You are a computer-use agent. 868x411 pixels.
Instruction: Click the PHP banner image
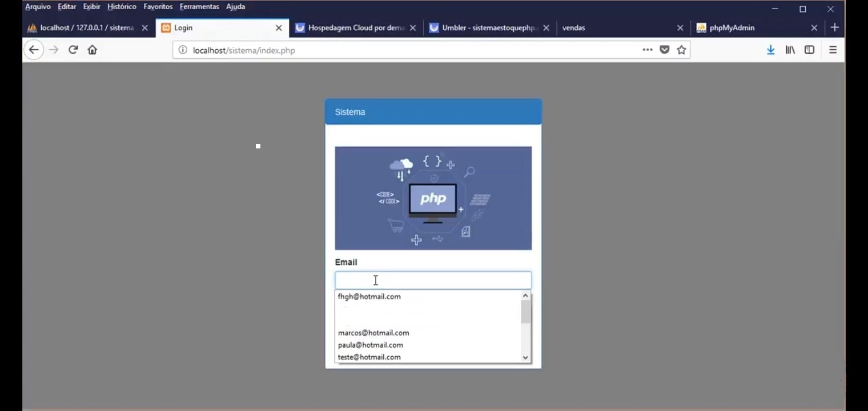433,198
